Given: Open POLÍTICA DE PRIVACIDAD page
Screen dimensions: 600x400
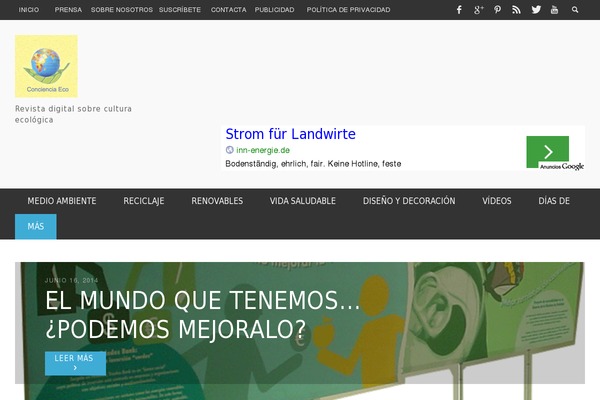Looking at the screenshot, I should [348, 10].
